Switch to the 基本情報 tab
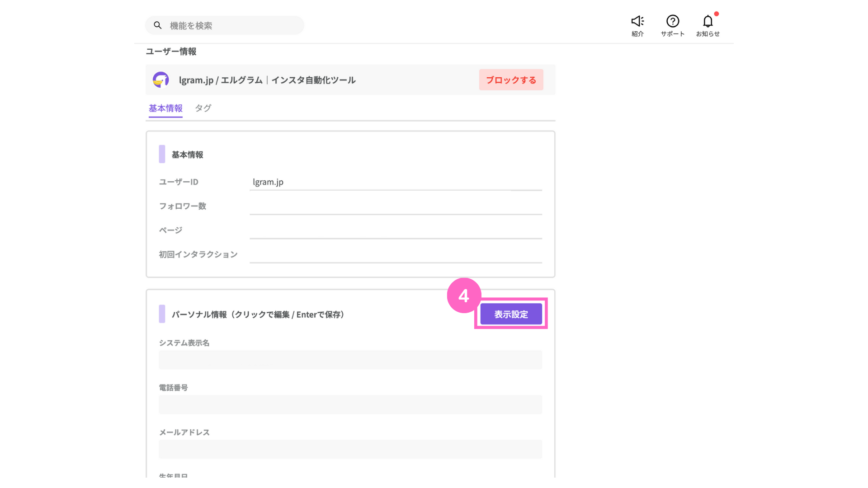 (165, 108)
